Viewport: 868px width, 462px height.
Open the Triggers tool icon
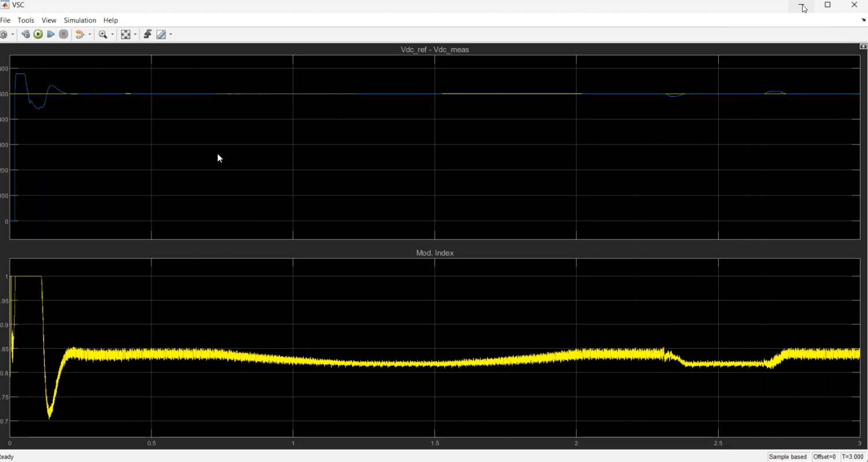pyautogui.click(x=148, y=35)
